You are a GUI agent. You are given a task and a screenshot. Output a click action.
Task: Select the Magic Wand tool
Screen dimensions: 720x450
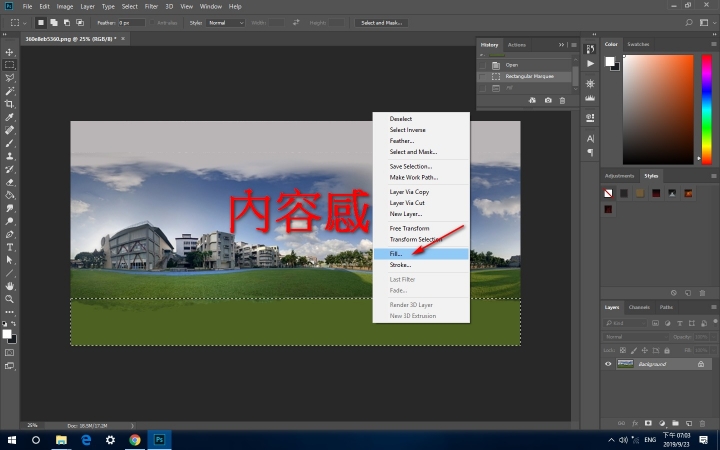point(10,91)
